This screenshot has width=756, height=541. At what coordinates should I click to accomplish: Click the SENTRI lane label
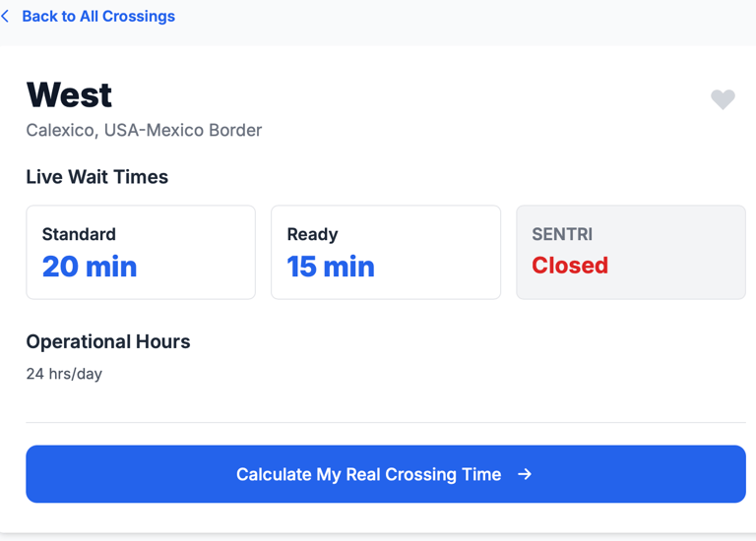pos(562,234)
